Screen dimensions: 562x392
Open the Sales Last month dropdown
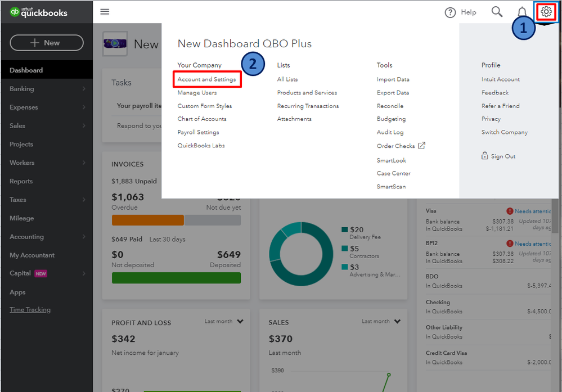click(397, 322)
